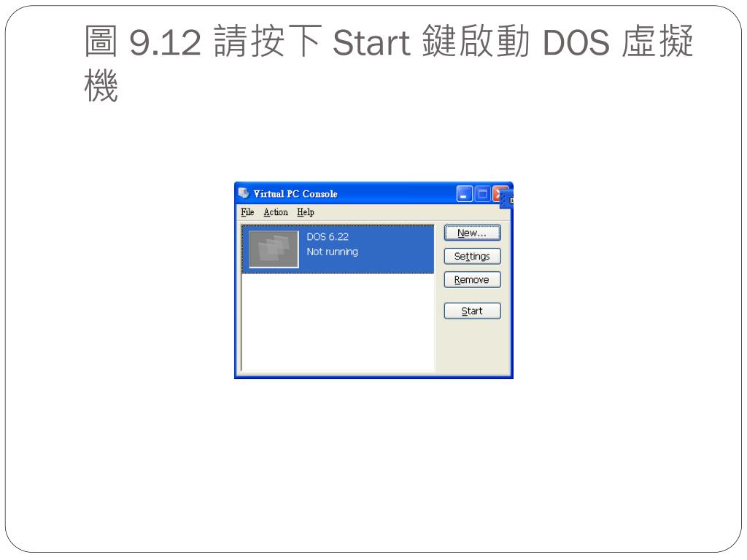Click the DOS 6.22 machine name label
The height and width of the screenshot is (560, 747).
(328, 237)
